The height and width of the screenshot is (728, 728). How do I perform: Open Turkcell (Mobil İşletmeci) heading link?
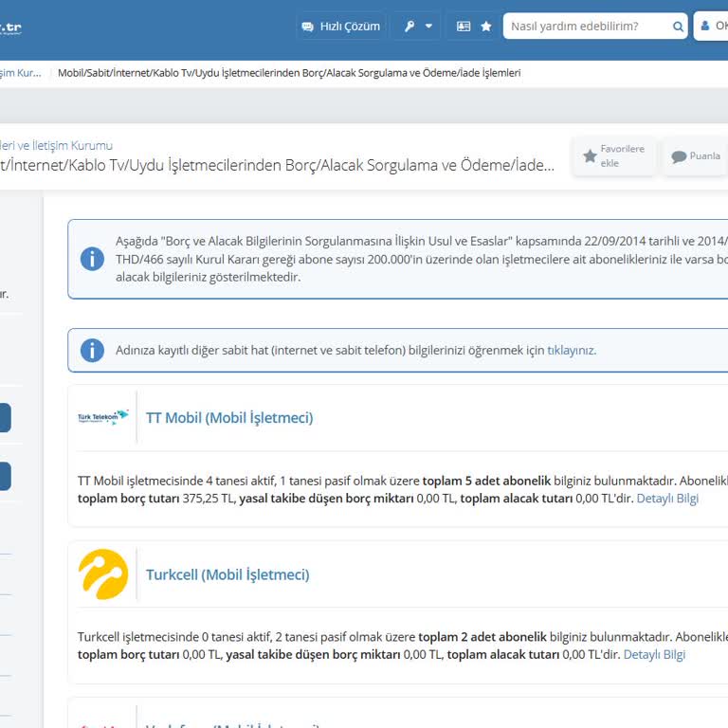(x=227, y=574)
